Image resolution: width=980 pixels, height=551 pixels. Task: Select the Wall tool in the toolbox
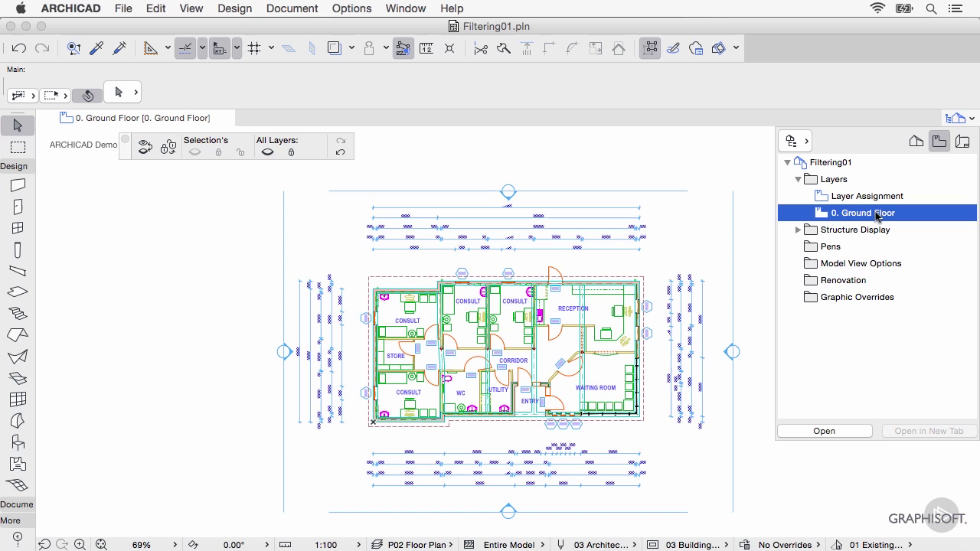(18, 185)
